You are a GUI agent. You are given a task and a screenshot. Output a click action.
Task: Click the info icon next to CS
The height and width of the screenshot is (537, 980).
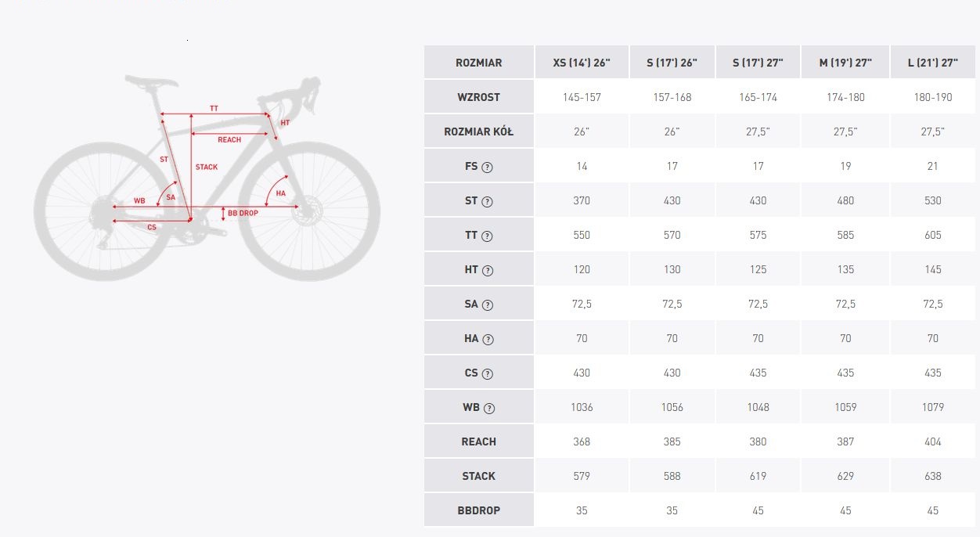[488, 373]
